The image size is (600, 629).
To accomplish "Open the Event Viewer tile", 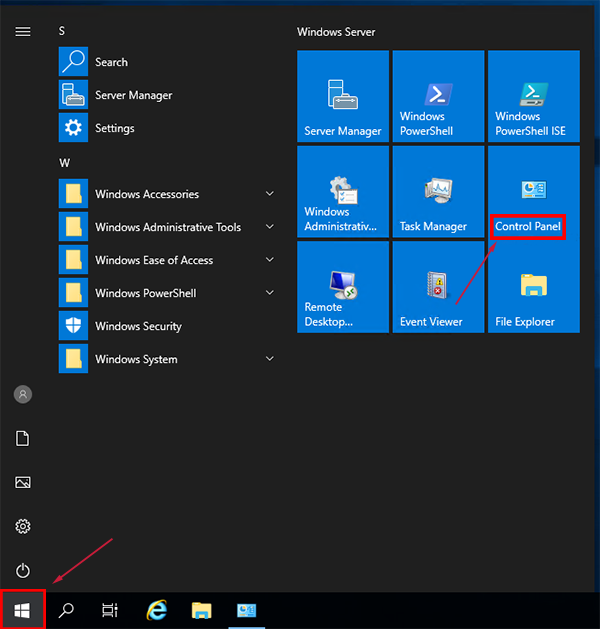I will (438, 286).
